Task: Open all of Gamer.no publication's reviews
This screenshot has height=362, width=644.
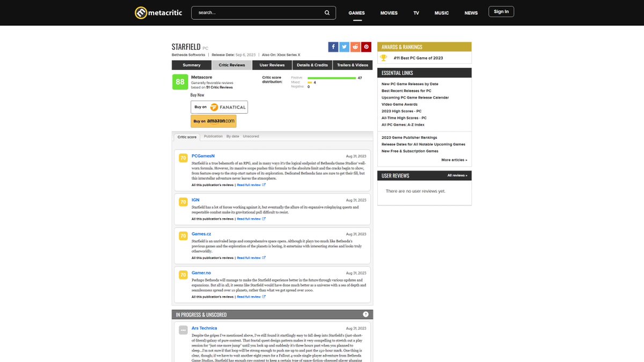Action: pyautogui.click(x=213, y=297)
